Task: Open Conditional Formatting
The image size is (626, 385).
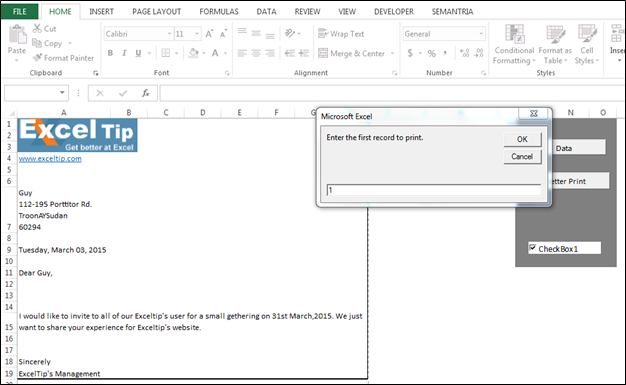Action: coord(514,44)
